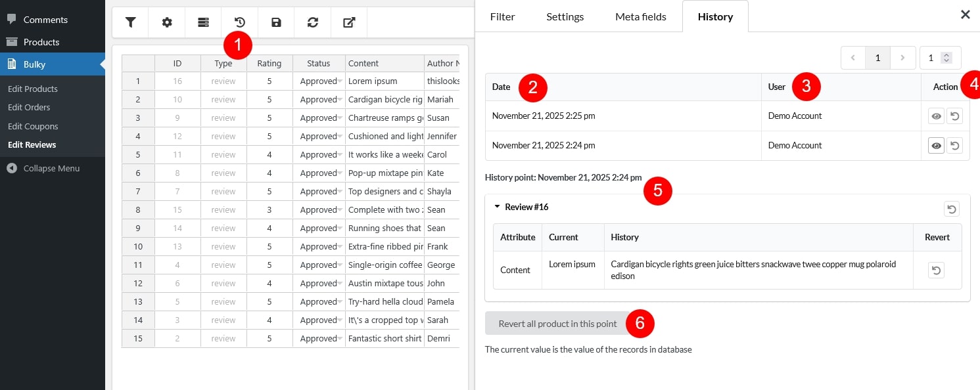Close the History side panel
Screen dimensions: 980x390
click(965, 14)
